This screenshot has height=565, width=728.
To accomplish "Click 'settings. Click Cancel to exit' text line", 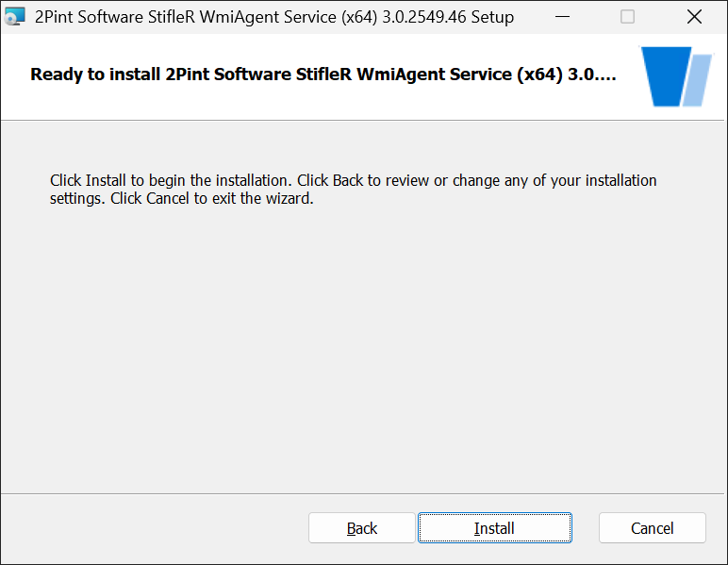I will 182,198.
